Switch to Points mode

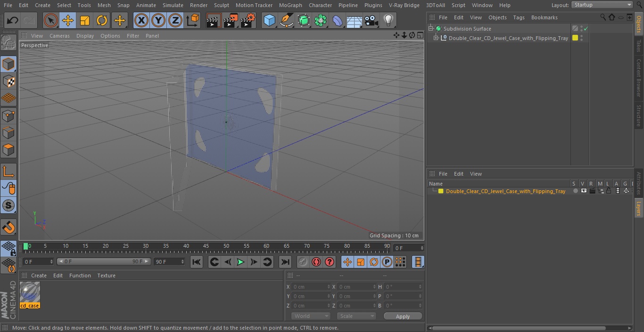pos(8,115)
